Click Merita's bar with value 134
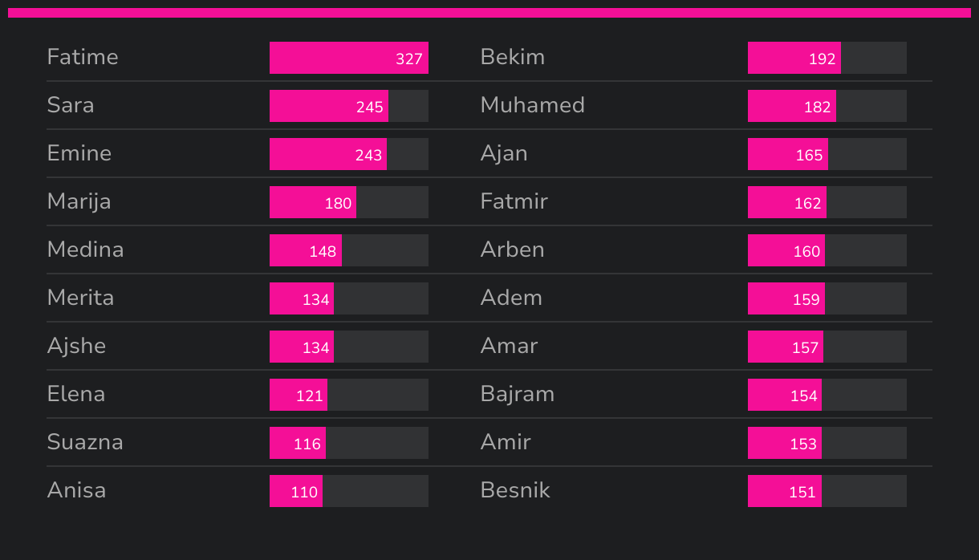The image size is (979, 560). click(302, 298)
